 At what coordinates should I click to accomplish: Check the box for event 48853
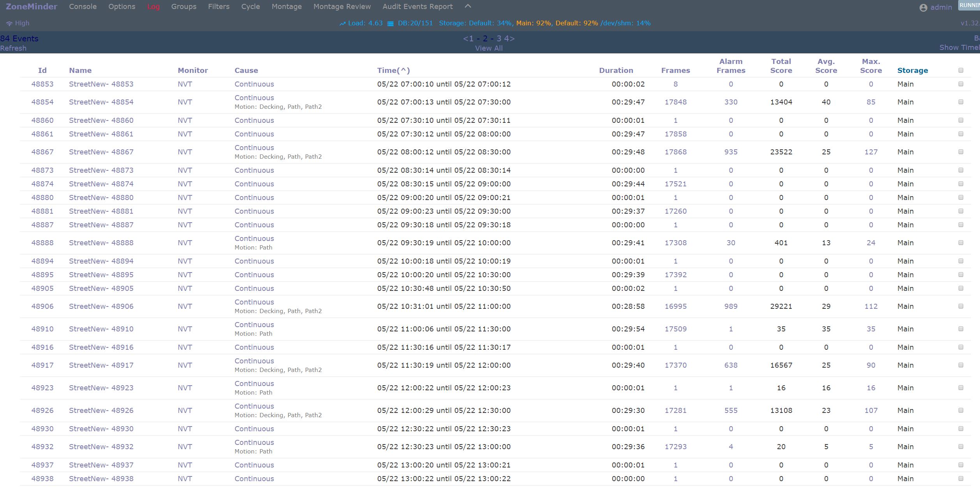tap(961, 84)
